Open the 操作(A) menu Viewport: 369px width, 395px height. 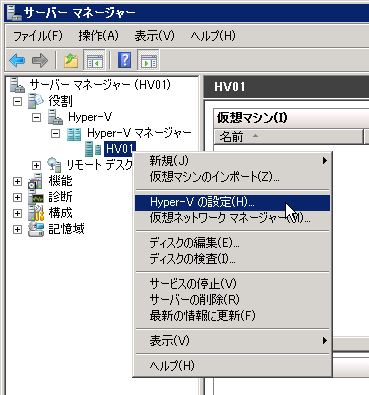click(98, 36)
